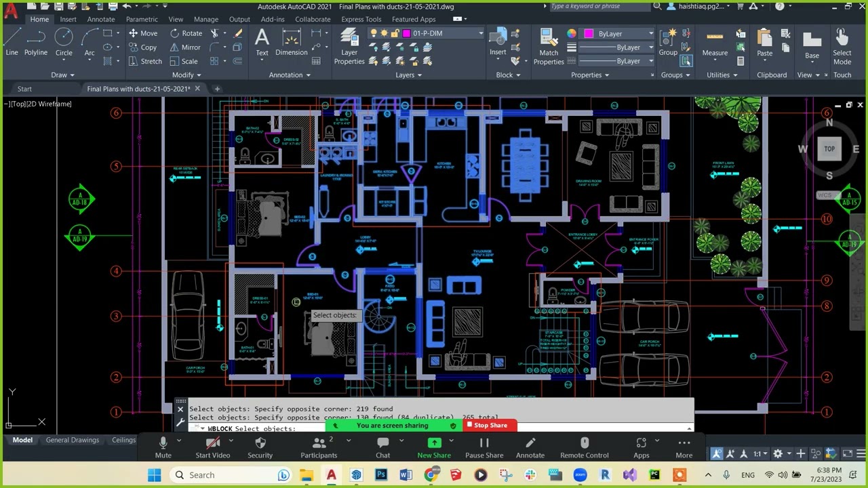Toggle the current layer lightbulb on/off
This screenshot has width=868, height=488.
(x=373, y=33)
